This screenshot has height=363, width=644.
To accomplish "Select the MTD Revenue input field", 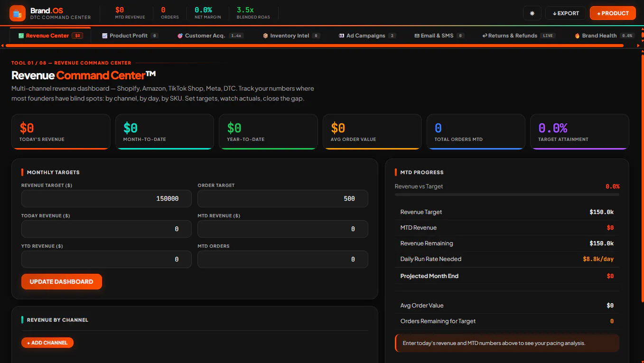I will click(x=282, y=229).
